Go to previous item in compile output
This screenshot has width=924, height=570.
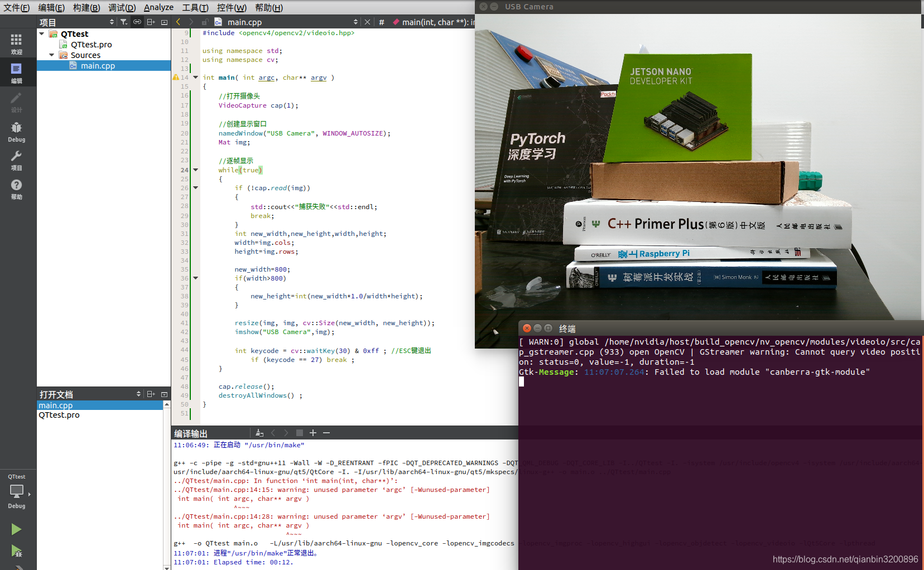[x=273, y=433]
